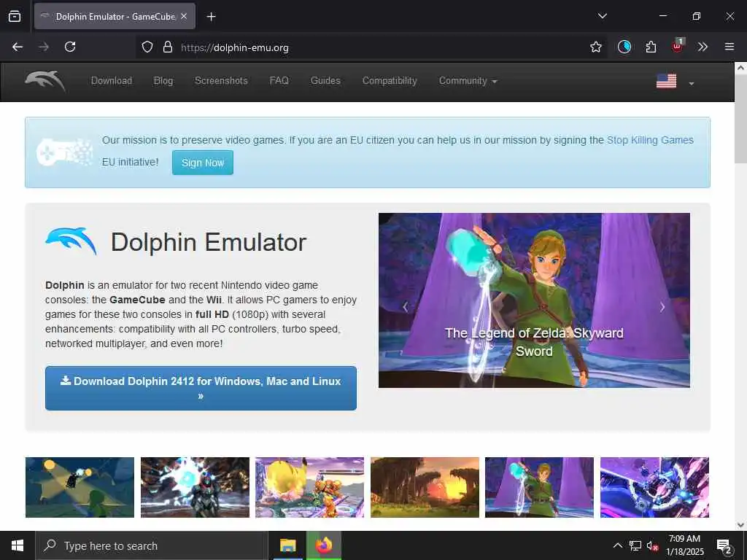Image resolution: width=747 pixels, height=560 pixels.
Task: Open the blue circular extension icon in toolbar
Action: coord(624,47)
